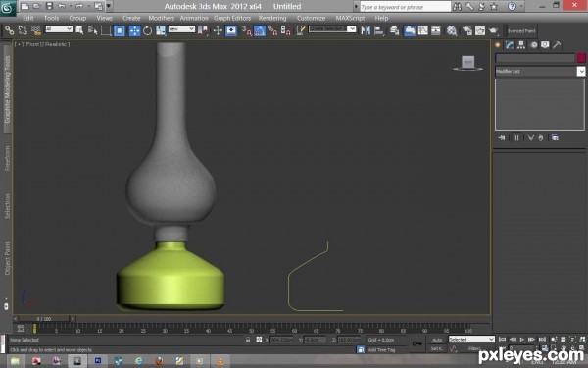588x368 pixels.
Task: Click the Mirror tool icon
Action: click(366, 30)
